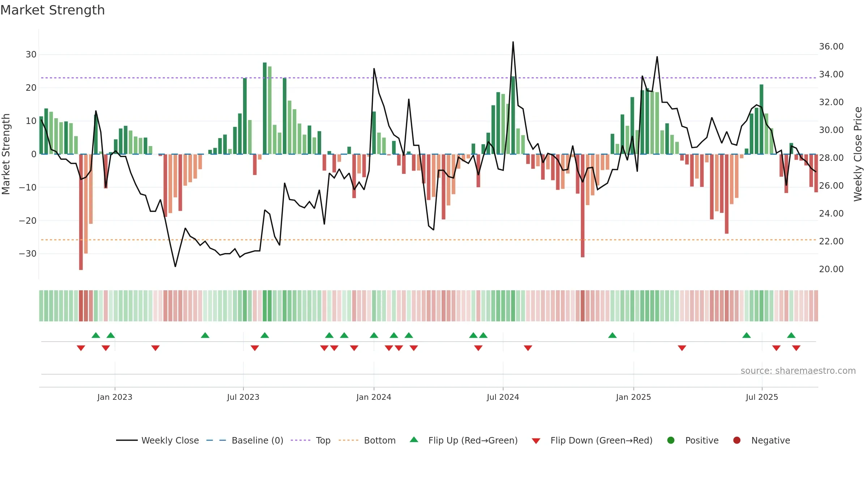Click the Jan 2024 axis label
Viewport: 868px width, 488px height.
pyautogui.click(x=374, y=397)
